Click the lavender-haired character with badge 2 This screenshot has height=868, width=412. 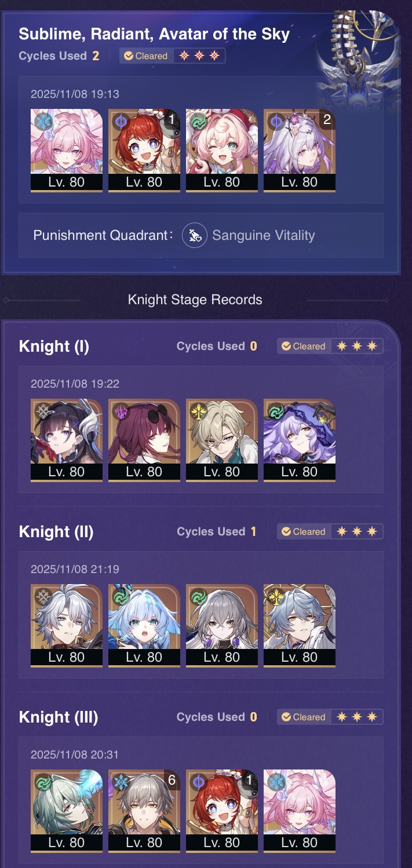click(300, 150)
